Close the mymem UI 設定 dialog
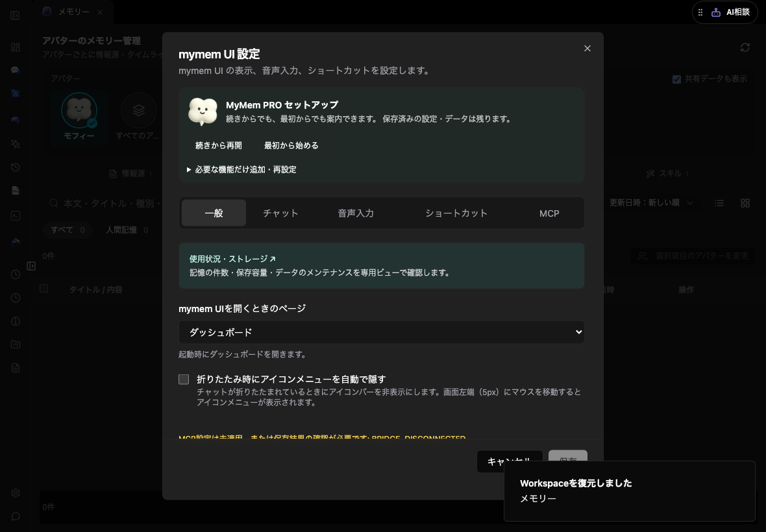Screen dimensions: 766x532 click(x=587, y=48)
